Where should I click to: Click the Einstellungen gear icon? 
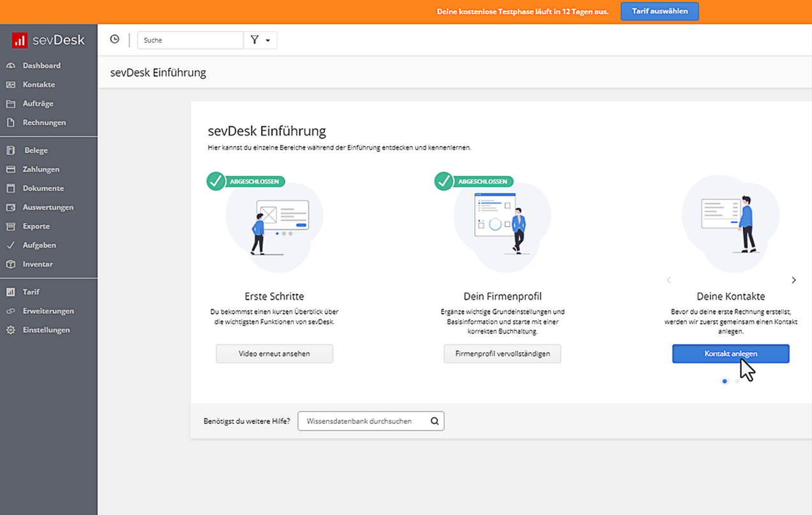(11, 330)
